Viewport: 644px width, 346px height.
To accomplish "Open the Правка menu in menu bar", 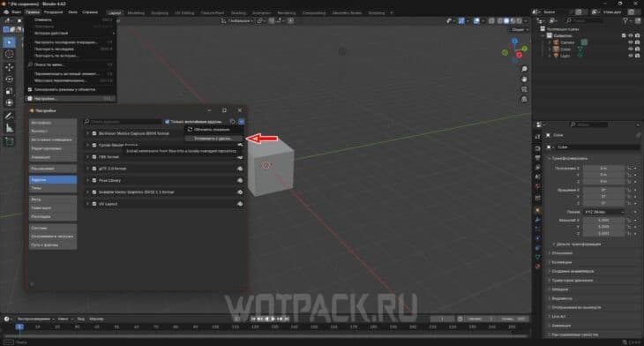I will coord(33,12).
